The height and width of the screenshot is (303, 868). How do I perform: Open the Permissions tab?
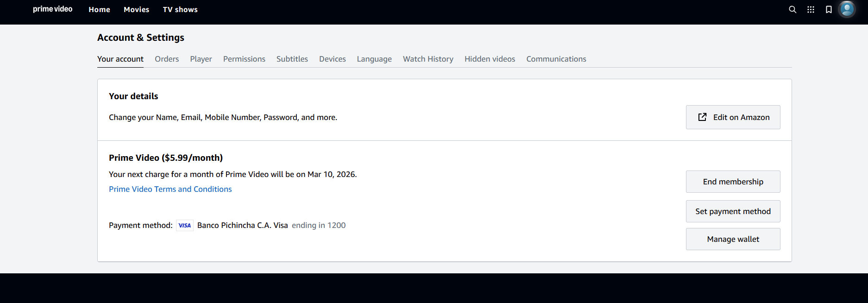coord(244,59)
